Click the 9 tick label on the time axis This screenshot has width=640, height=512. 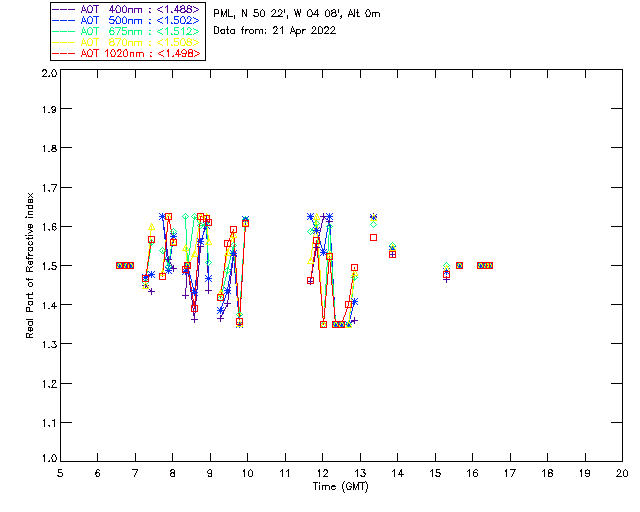click(x=210, y=473)
